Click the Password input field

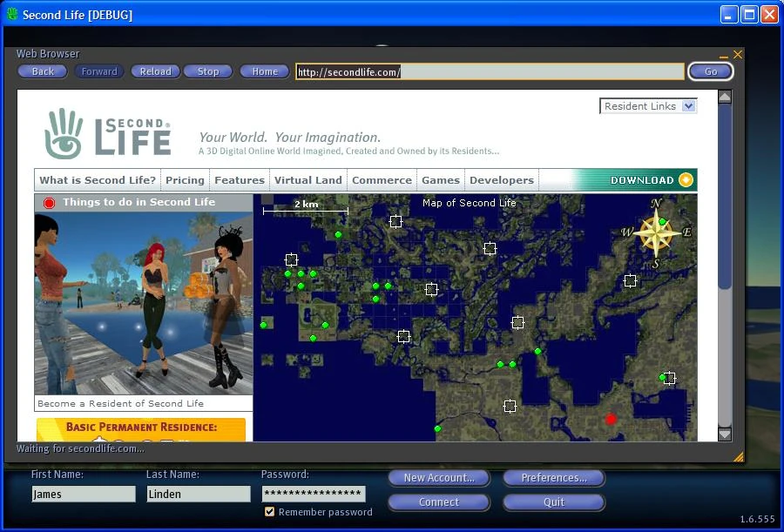click(x=314, y=494)
